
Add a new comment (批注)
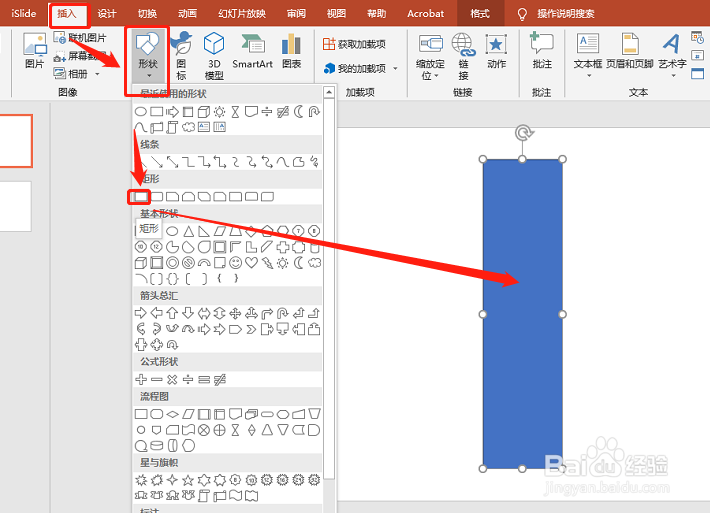[542, 51]
